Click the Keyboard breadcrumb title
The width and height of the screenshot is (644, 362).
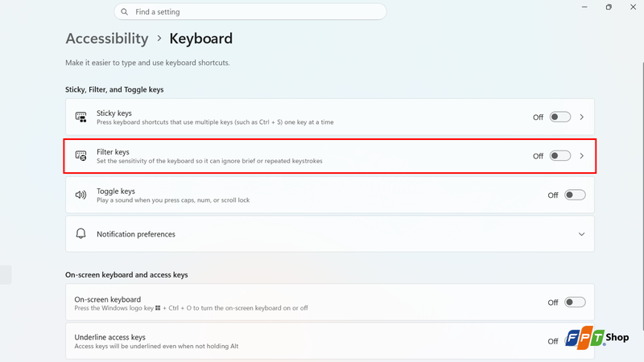coord(200,39)
